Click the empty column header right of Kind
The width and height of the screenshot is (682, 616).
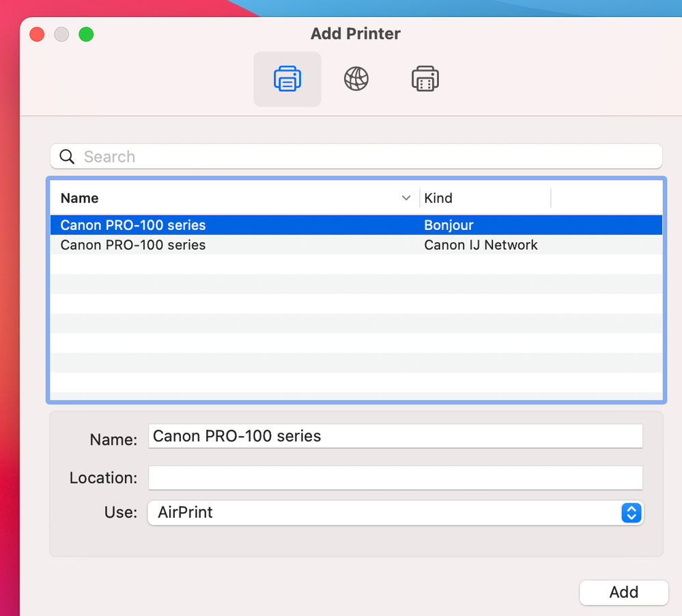(x=606, y=199)
